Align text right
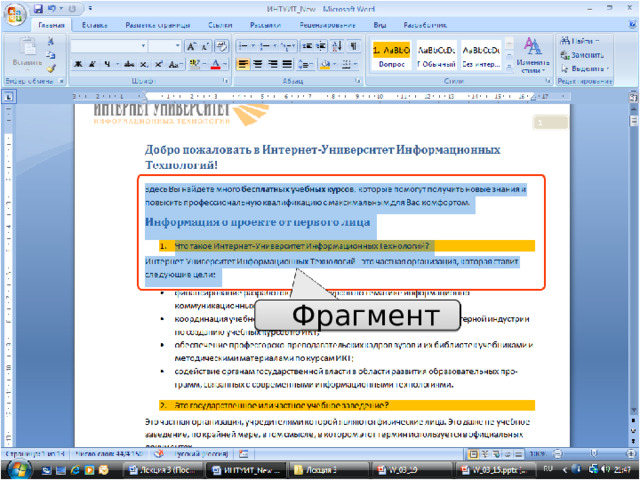This screenshot has height=480, width=640. (x=273, y=64)
